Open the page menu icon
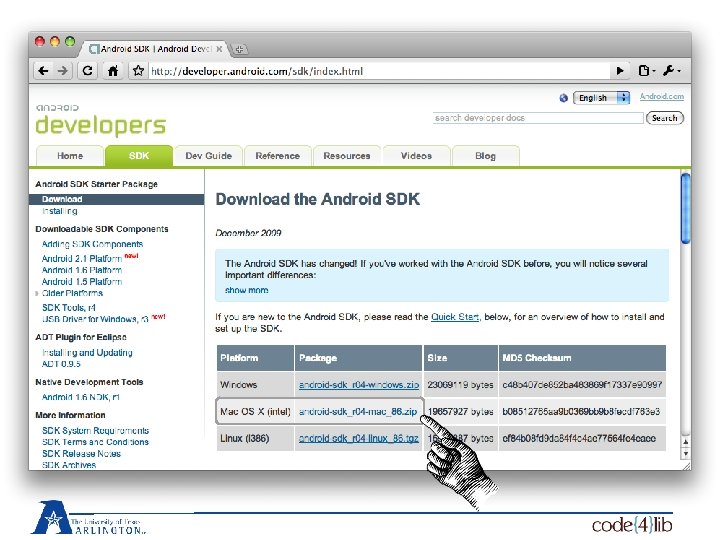 (x=646, y=71)
